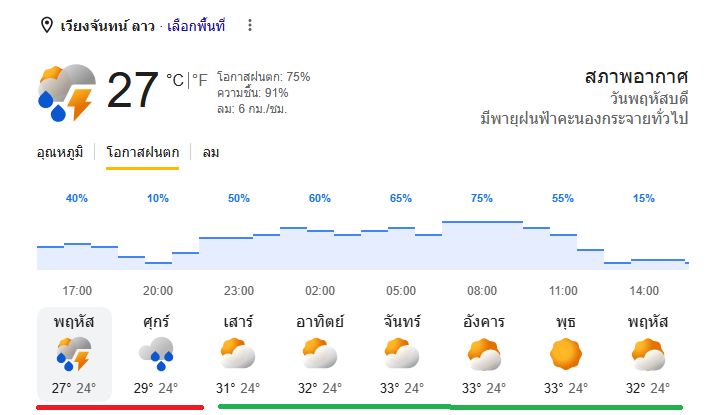Image resolution: width=727 pixels, height=415 pixels.
Task: Switch temperature unit to °C
Action: coord(175,80)
